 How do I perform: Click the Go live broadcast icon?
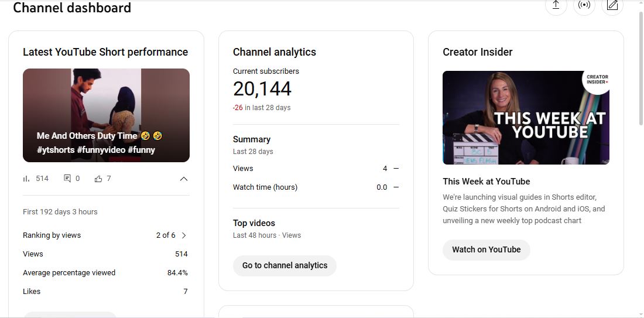[x=584, y=5]
